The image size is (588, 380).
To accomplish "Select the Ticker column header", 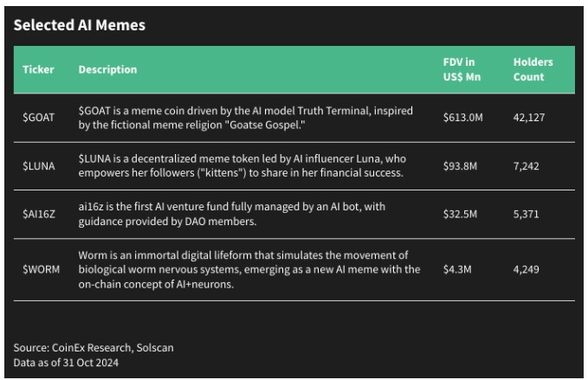I will click(x=38, y=69).
